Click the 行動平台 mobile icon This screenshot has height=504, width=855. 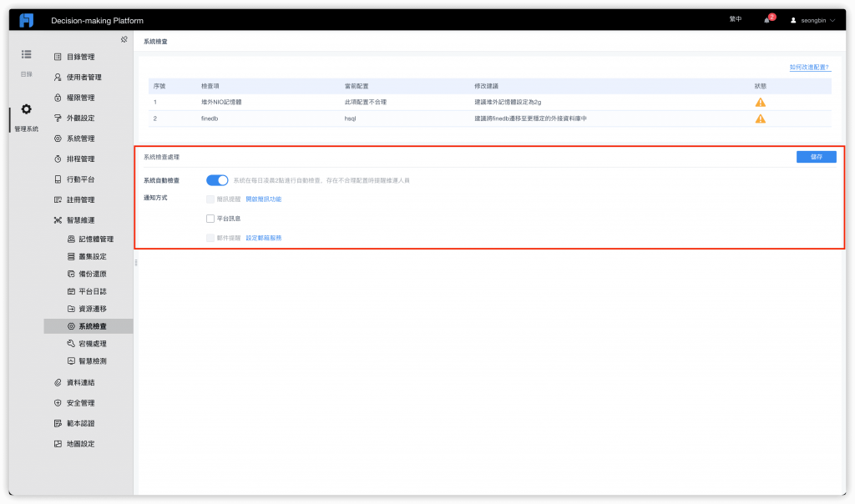pyautogui.click(x=58, y=179)
